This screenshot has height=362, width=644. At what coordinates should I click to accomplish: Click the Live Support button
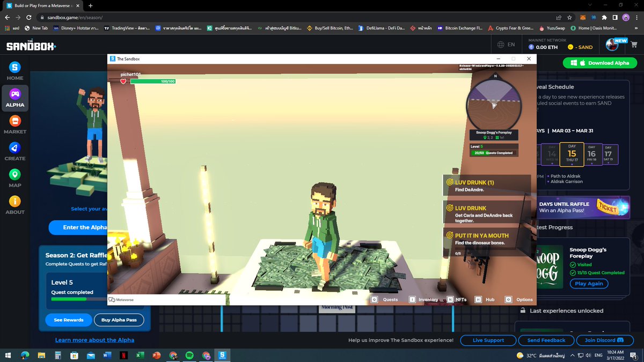pyautogui.click(x=488, y=340)
